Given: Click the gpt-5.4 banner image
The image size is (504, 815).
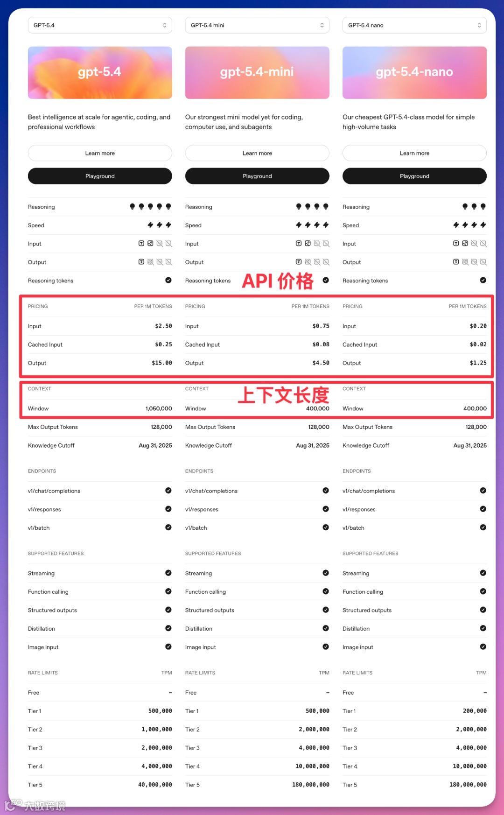Looking at the screenshot, I should tap(100, 72).
